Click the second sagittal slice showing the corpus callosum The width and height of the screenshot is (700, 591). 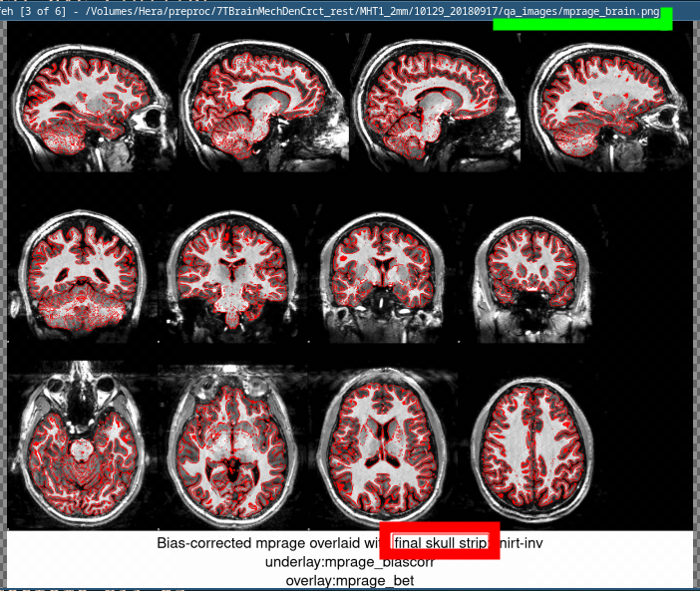(x=264, y=106)
